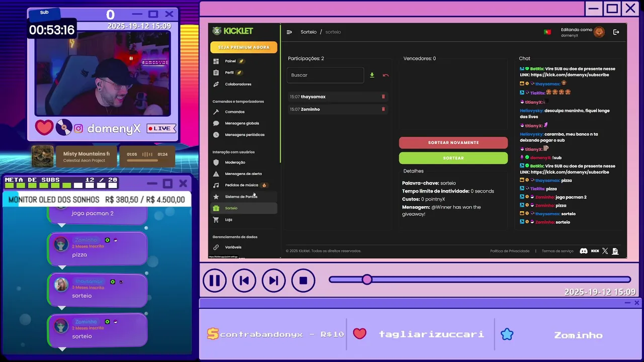
Task: Click the SORTEAR NOVAMENTE button
Action: click(x=453, y=143)
